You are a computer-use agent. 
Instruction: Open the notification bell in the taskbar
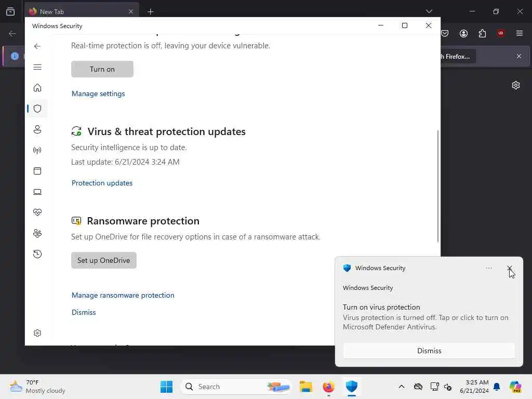pyautogui.click(x=497, y=387)
